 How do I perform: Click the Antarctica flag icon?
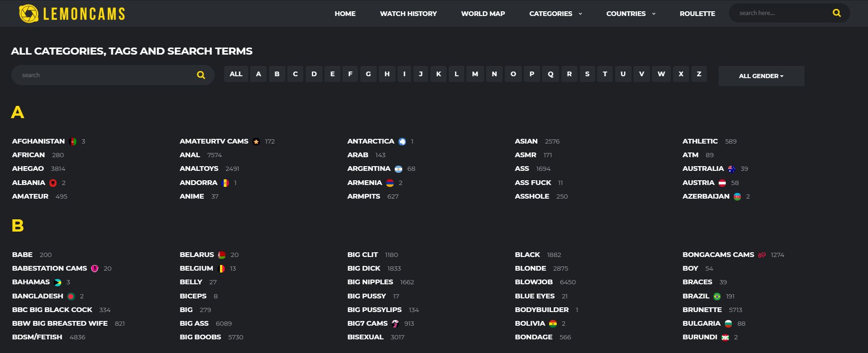point(402,142)
